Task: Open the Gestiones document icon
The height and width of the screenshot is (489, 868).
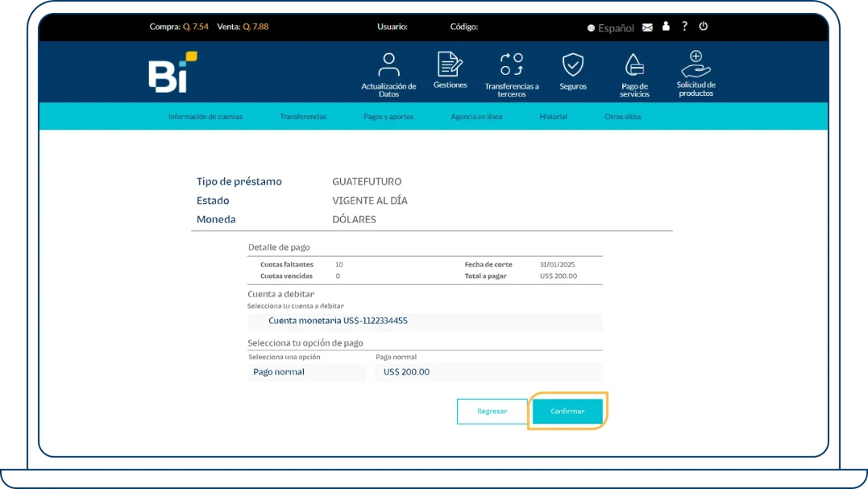Action: coord(450,64)
